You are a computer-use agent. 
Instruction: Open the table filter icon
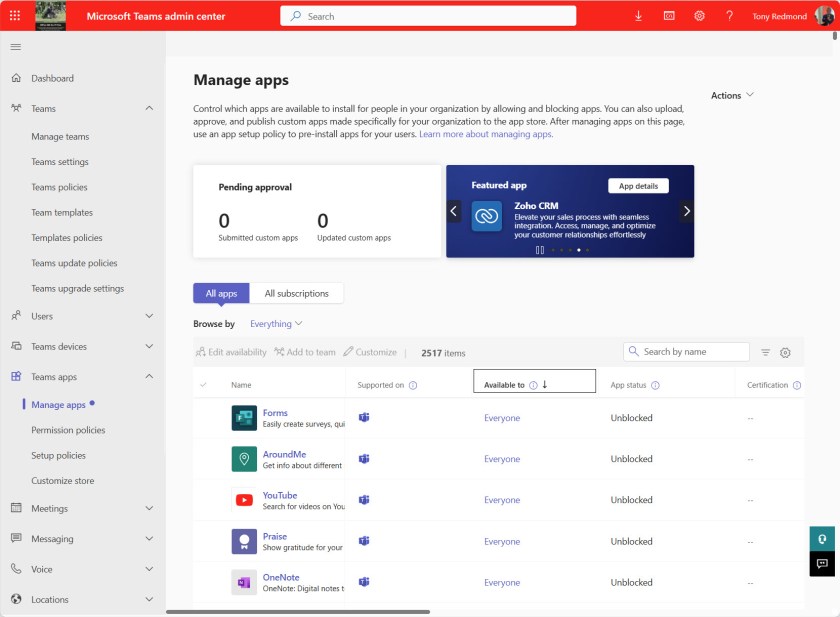(x=766, y=352)
